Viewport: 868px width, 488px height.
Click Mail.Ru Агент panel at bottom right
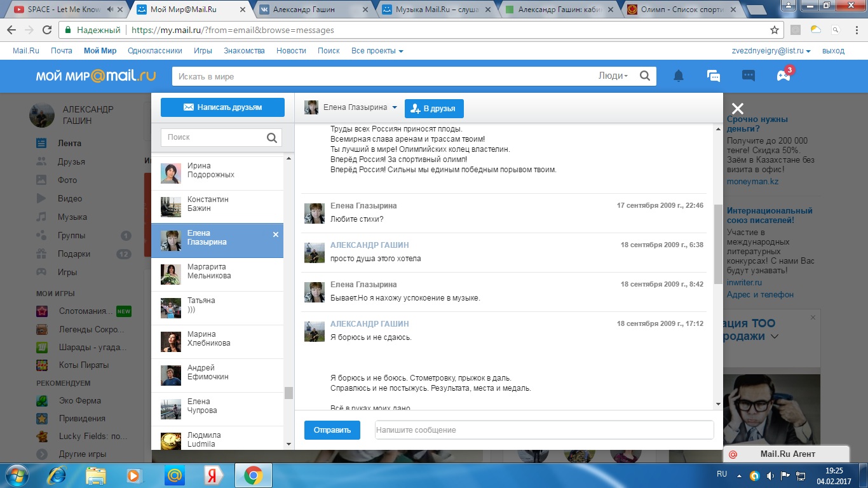coord(787,454)
